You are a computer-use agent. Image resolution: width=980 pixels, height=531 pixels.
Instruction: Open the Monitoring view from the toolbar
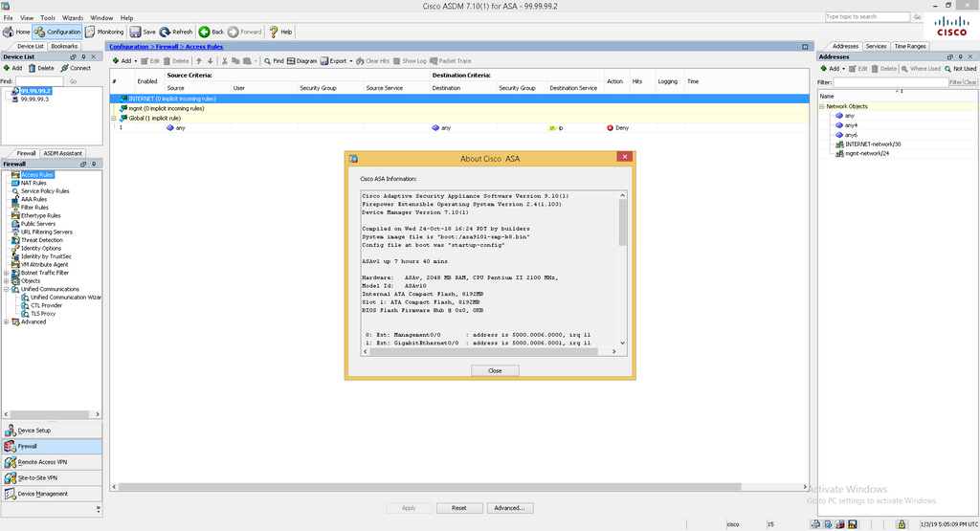tap(105, 32)
